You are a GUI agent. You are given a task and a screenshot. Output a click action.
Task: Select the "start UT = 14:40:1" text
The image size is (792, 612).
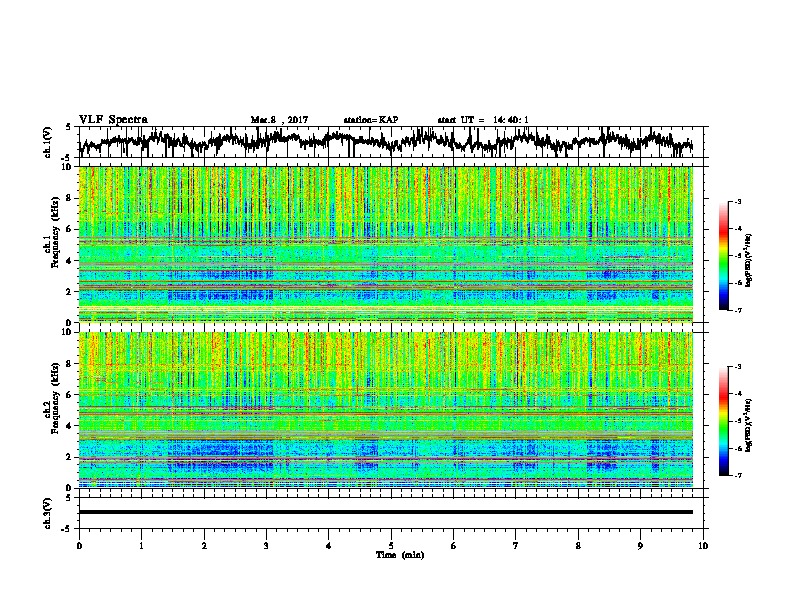483,120
